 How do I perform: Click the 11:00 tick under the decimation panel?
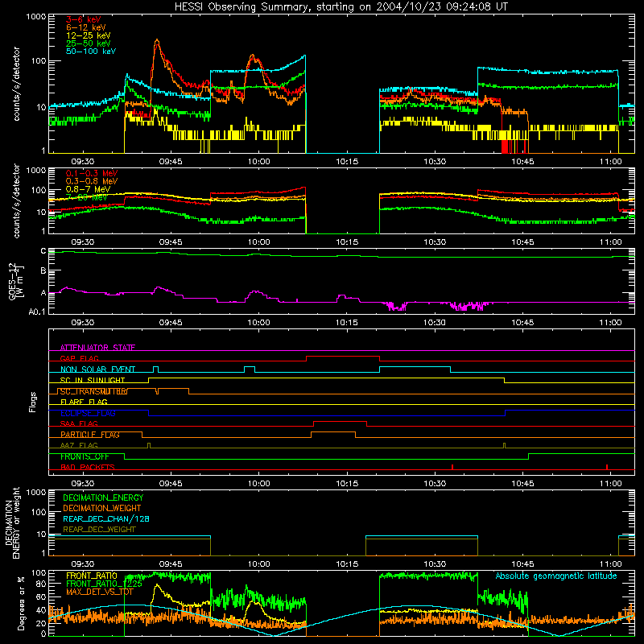point(610,564)
